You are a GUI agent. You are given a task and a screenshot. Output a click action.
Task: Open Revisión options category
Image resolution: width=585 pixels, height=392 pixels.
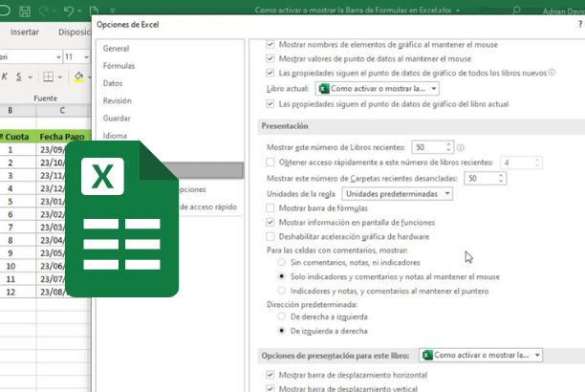pyautogui.click(x=118, y=100)
